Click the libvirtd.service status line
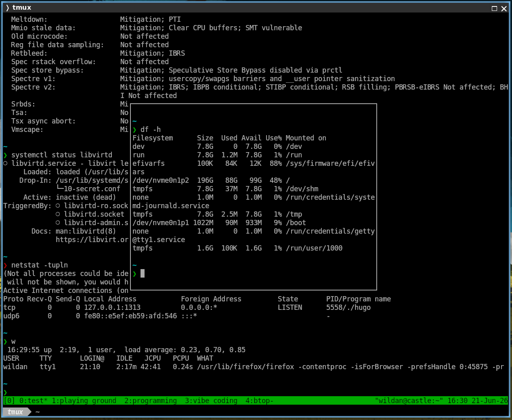 [x=66, y=163]
